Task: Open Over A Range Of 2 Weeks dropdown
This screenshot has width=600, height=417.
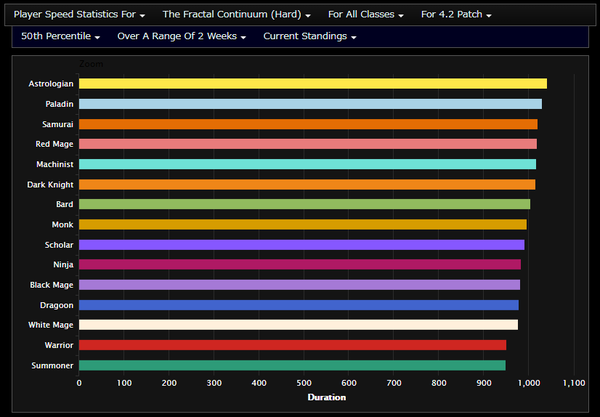Action: pyautogui.click(x=181, y=36)
